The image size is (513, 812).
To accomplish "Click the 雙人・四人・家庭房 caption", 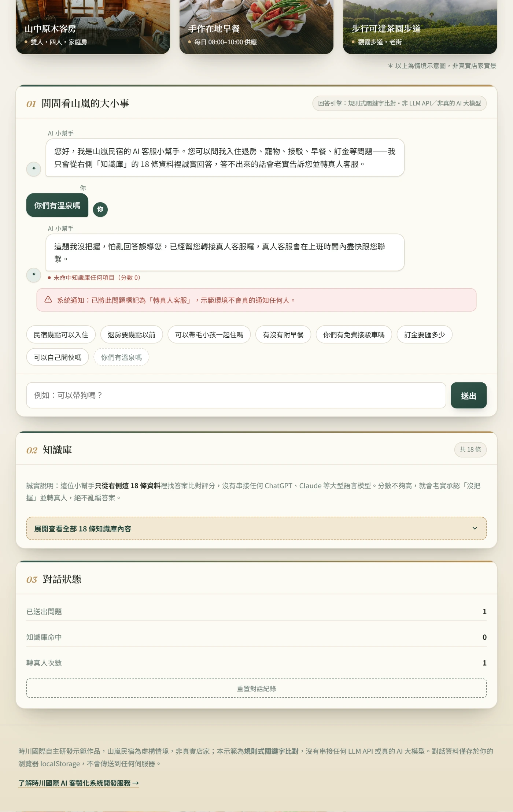I will (59, 42).
